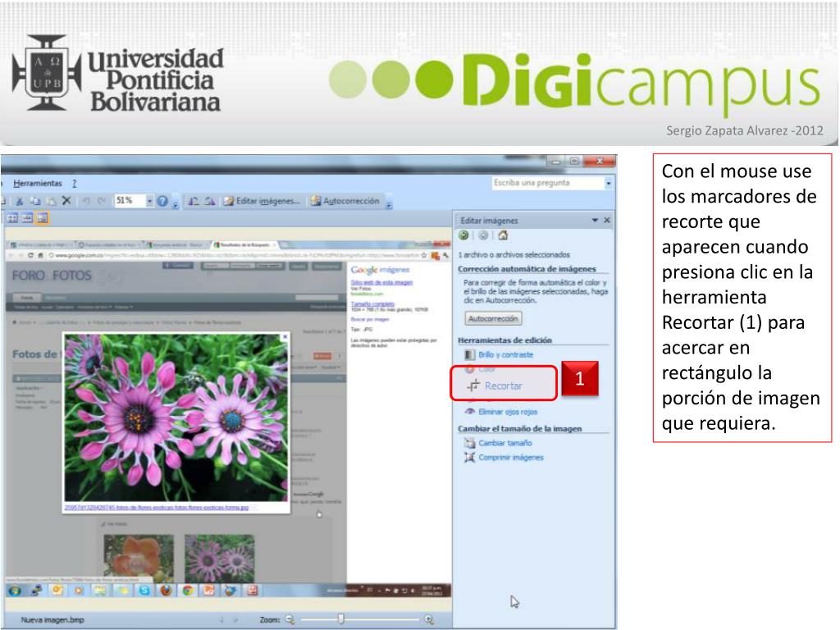This screenshot has width=840, height=630.
Task: Click the Home icon in task pane
Action: click(503, 235)
